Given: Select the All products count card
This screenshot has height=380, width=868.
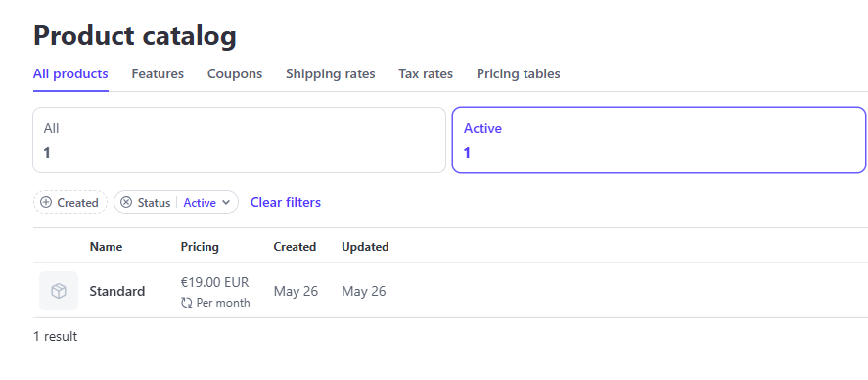Looking at the screenshot, I should pyautogui.click(x=239, y=140).
